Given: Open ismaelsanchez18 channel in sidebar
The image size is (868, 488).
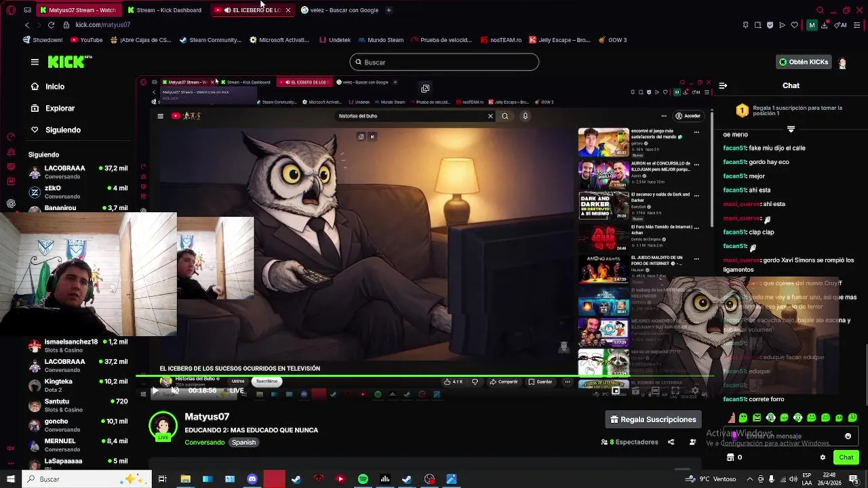Looking at the screenshot, I should pyautogui.click(x=78, y=346).
